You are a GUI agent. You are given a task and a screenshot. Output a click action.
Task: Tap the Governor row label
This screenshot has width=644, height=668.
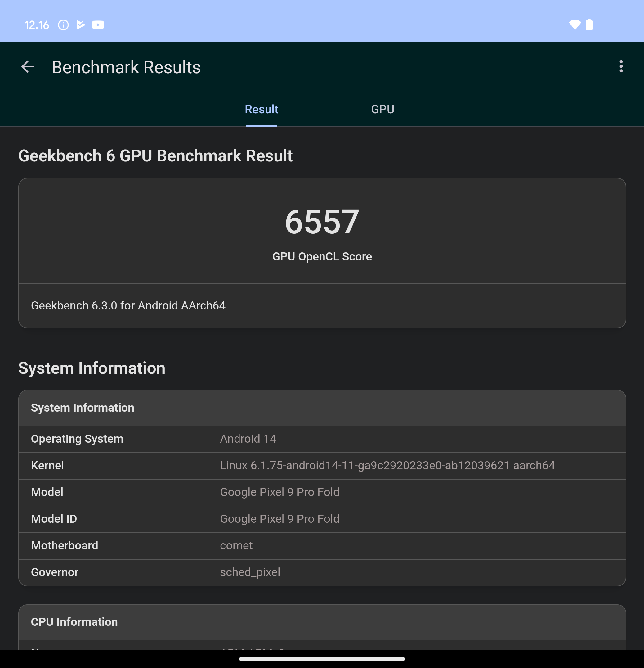pos(55,572)
